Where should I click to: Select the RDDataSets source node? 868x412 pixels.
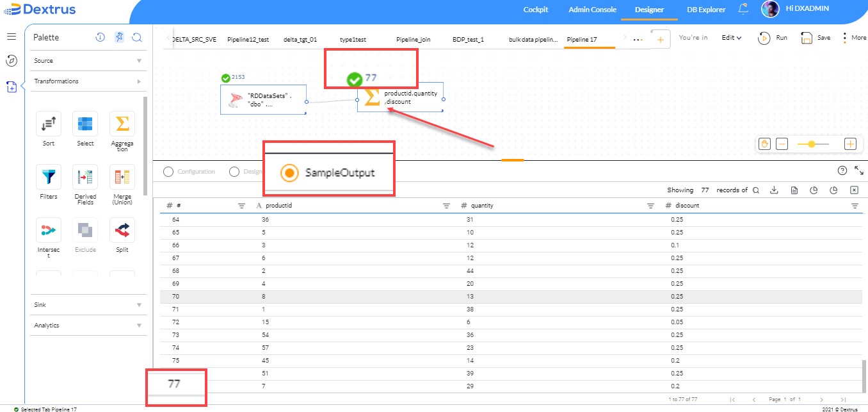(263, 99)
